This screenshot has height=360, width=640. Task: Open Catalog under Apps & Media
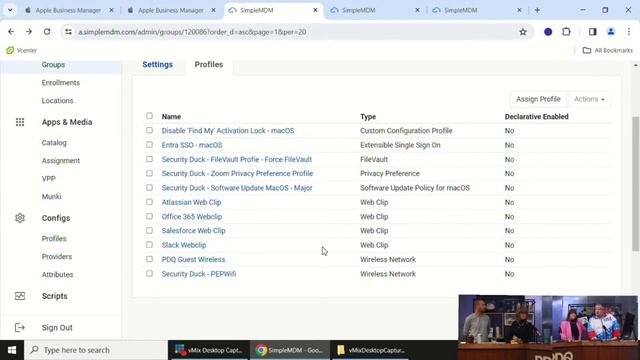click(54, 142)
